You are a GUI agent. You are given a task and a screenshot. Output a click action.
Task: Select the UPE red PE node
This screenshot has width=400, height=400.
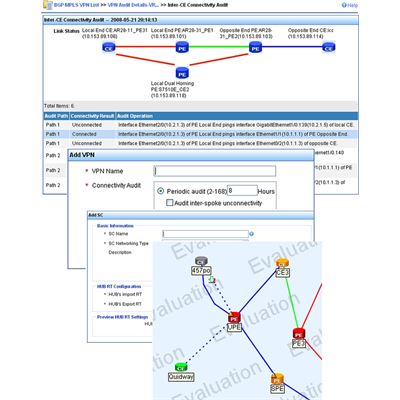coord(234,318)
